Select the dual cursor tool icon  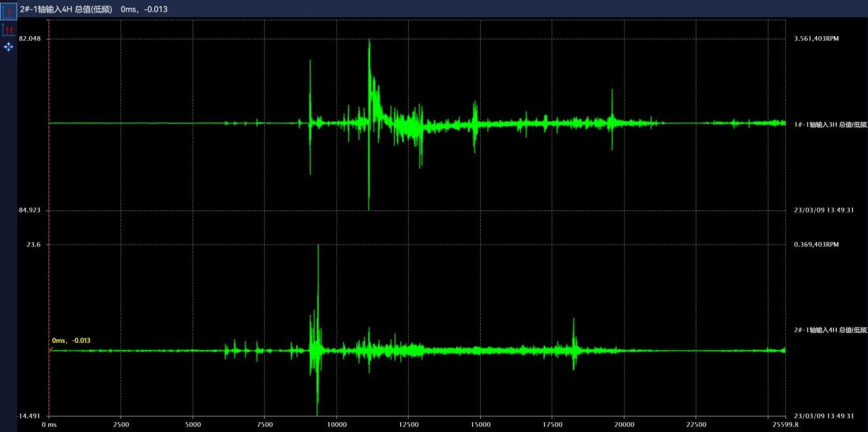point(9,30)
